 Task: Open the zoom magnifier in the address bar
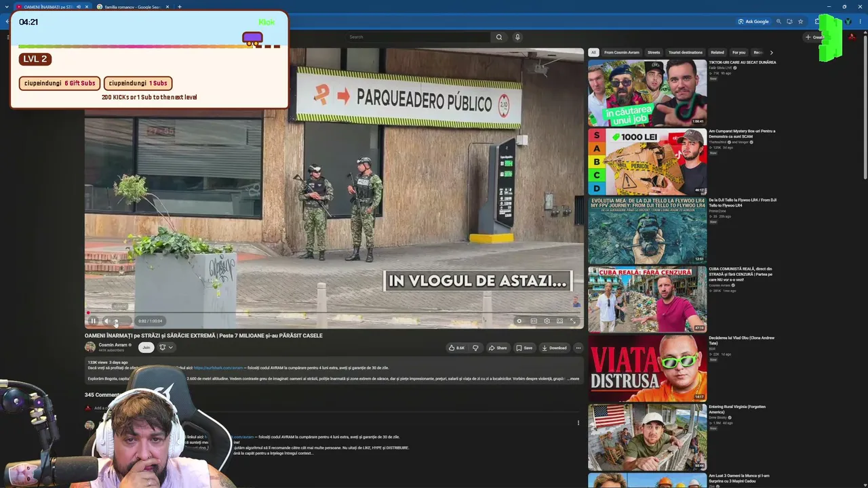pyautogui.click(x=778, y=22)
